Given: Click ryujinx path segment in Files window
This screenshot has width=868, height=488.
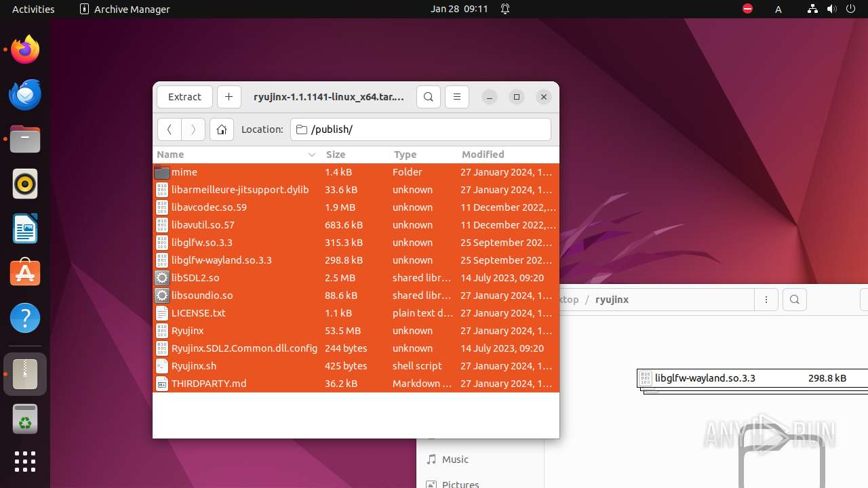Looking at the screenshot, I should tap(612, 300).
